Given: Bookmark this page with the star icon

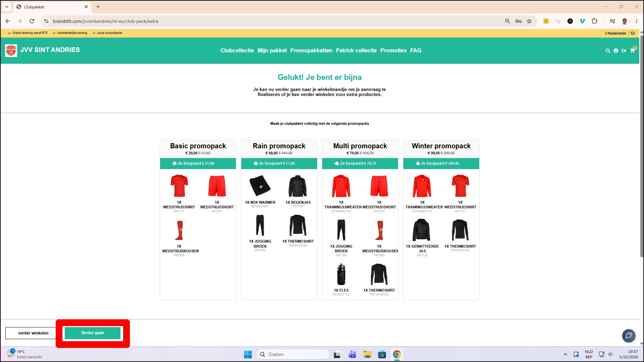Looking at the screenshot, I should click(x=529, y=21).
